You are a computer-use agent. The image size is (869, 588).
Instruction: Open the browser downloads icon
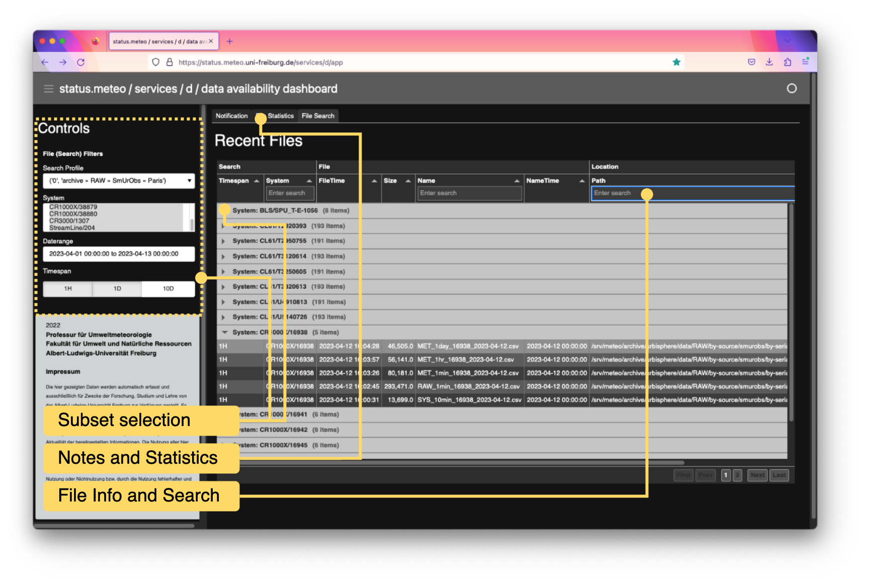point(769,62)
